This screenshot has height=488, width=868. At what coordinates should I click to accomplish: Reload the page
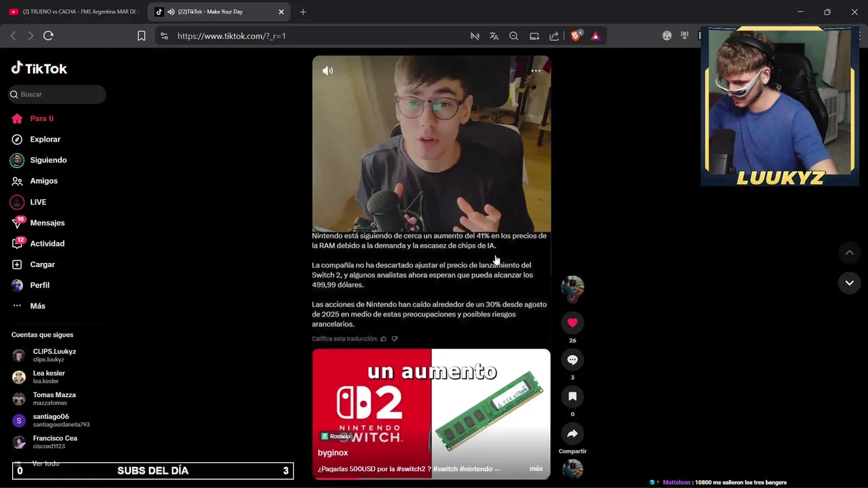click(48, 36)
